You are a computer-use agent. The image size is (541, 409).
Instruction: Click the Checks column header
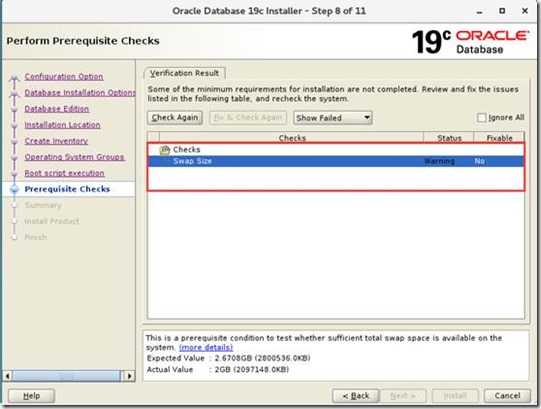click(x=292, y=138)
